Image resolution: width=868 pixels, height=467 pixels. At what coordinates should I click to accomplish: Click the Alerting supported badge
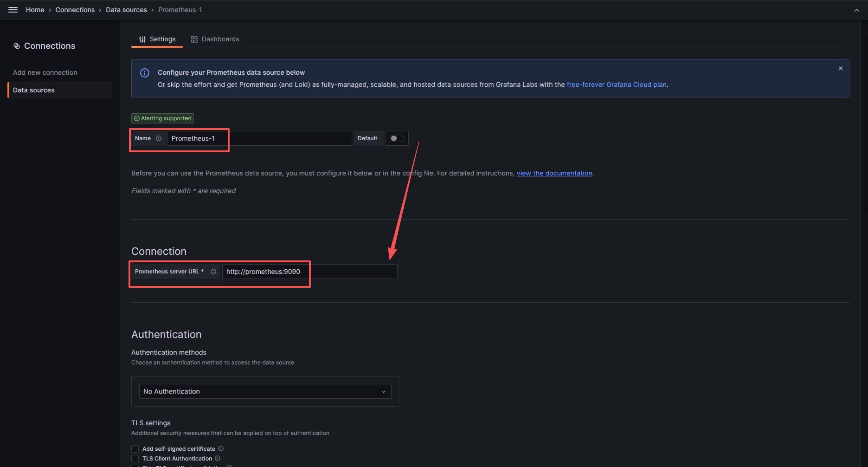click(x=162, y=118)
